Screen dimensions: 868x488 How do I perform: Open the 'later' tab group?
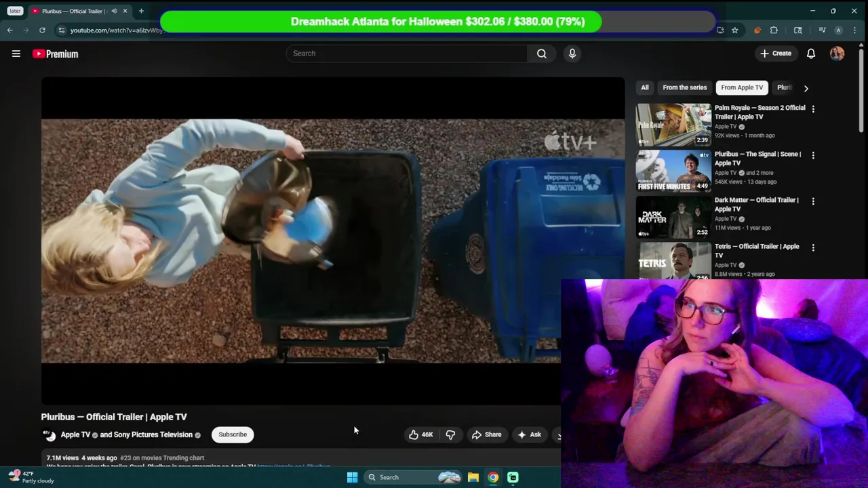(15, 11)
